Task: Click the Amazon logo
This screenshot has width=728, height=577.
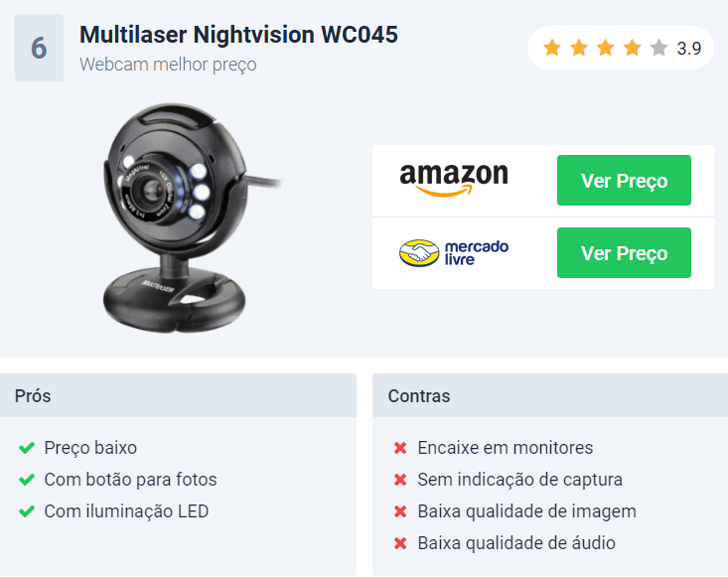Action: (x=454, y=180)
